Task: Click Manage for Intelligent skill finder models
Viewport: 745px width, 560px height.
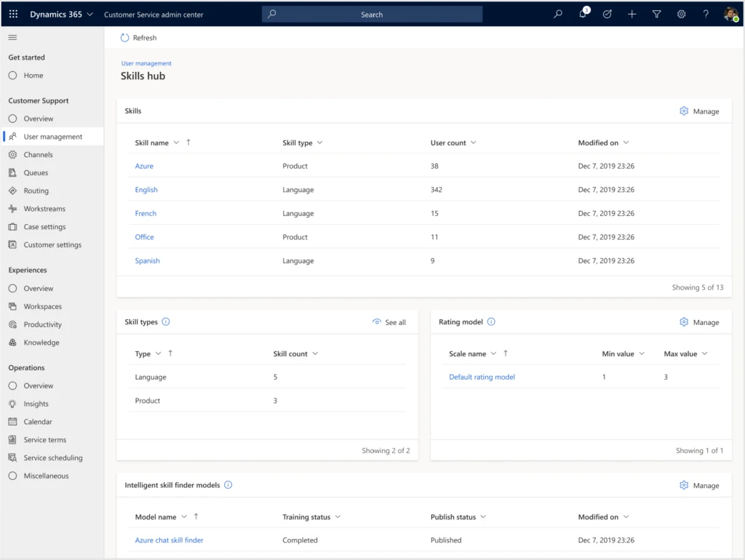Action: tap(699, 485)
